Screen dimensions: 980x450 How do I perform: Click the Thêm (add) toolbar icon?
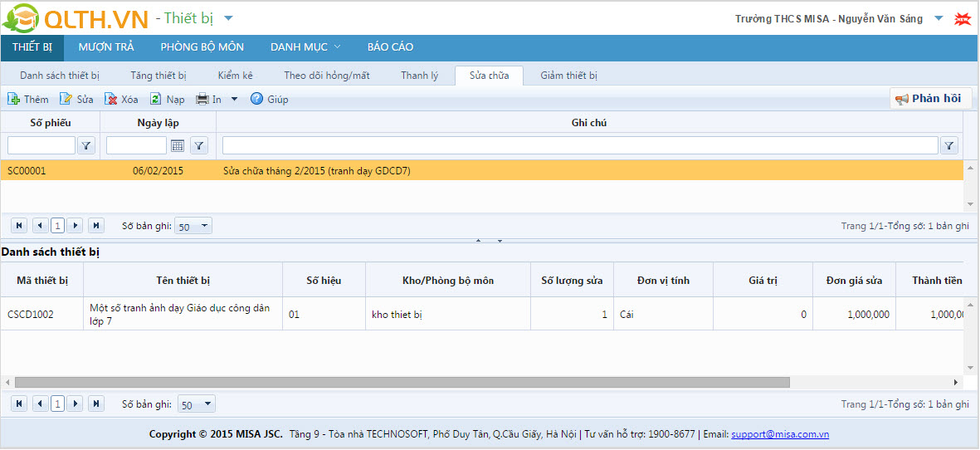click(13, 99)
